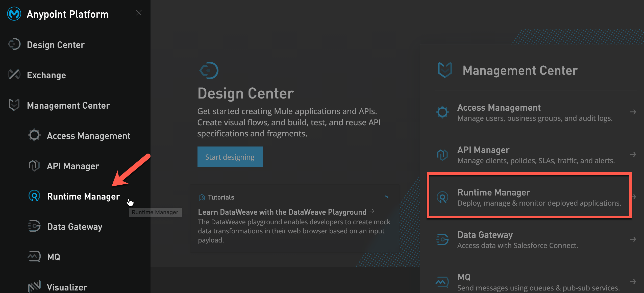Click 'Manage users, business groups, and audit logs.' text
The width and height of the screenshot is (644, 293).
point(535,118)
